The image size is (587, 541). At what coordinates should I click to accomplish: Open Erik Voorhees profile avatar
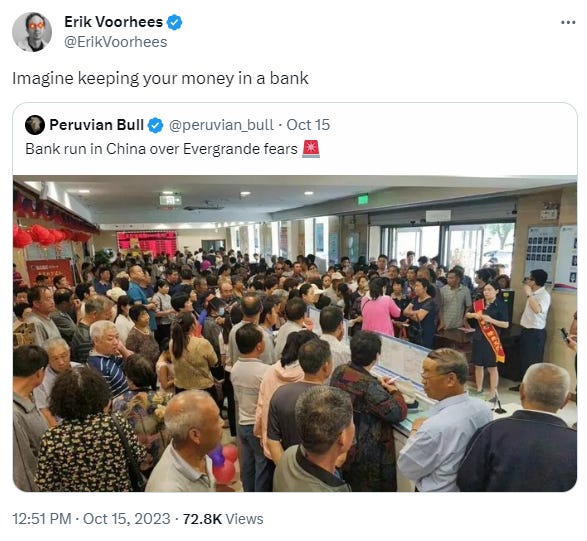click(x=32, y=31)
